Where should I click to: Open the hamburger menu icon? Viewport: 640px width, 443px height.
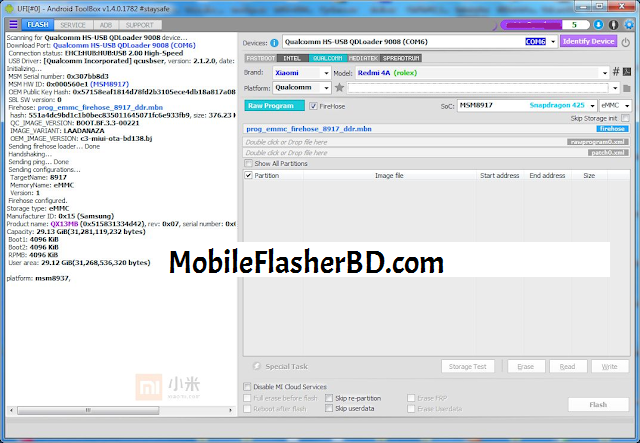pos(13,24)
